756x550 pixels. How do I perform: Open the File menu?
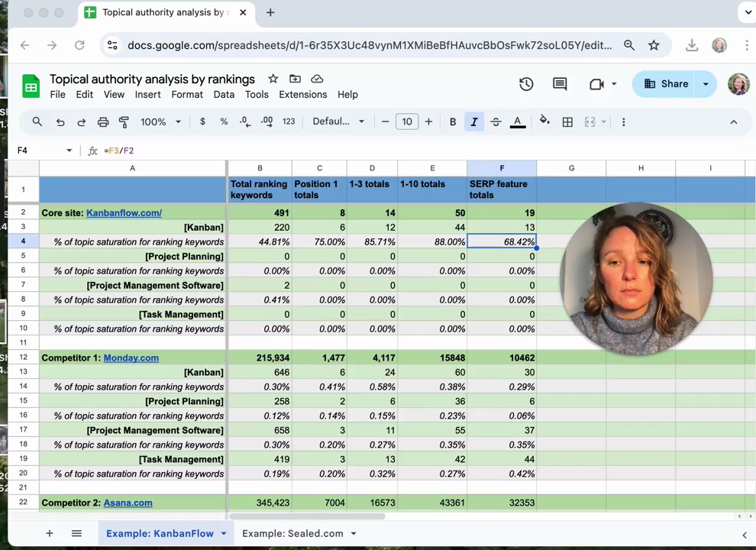pos(57,95)
